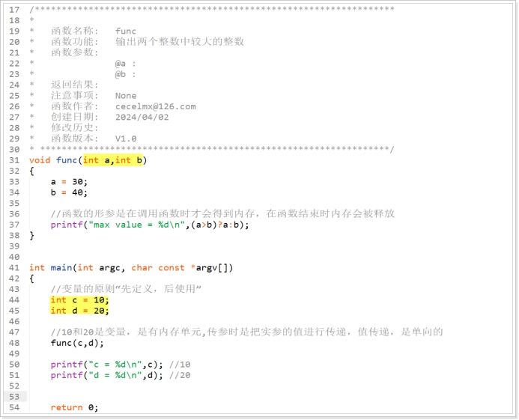Viewport: 519px width, 420px height.
Task: Click line number 41 in the gutter
Action: [x=14, y=268]
